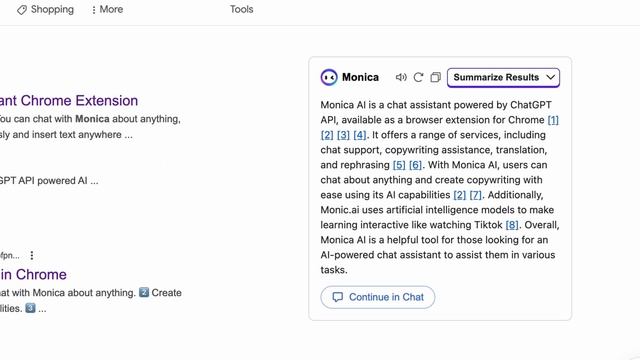The image size is (640, 360).
Task: Follow citation link [7]
Action: pos(476,195)
